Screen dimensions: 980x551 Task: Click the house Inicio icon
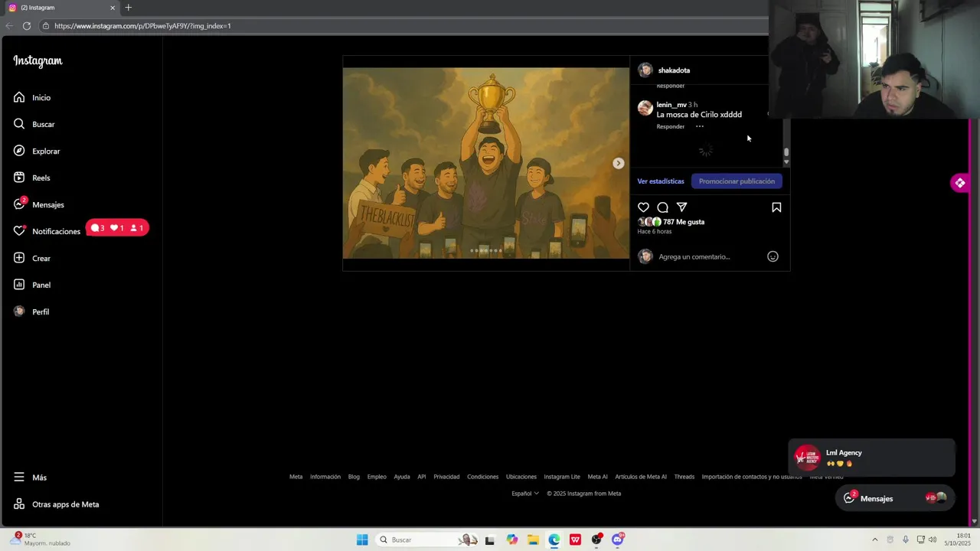click(x=19, y=97)
